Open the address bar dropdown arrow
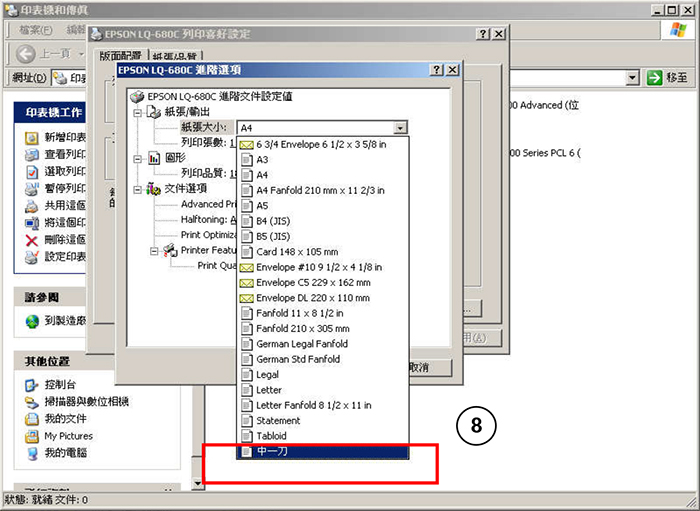 coord(632,78)
